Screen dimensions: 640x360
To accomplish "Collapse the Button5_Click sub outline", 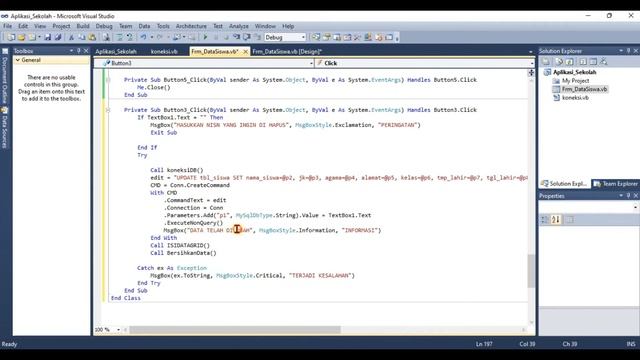I will click(x=108, y=80).
